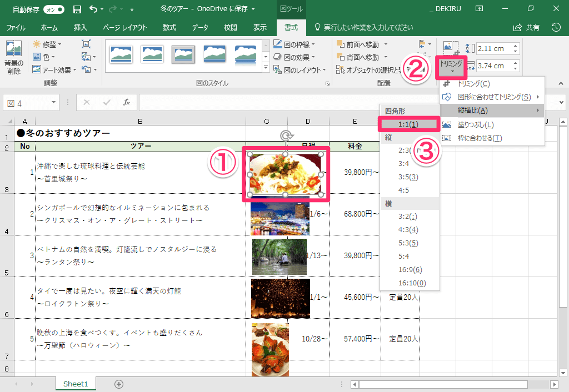Screen dimensions: 569x392
Task: Click the formula bar fx insert function icon
Action: [x=126, y=102]
